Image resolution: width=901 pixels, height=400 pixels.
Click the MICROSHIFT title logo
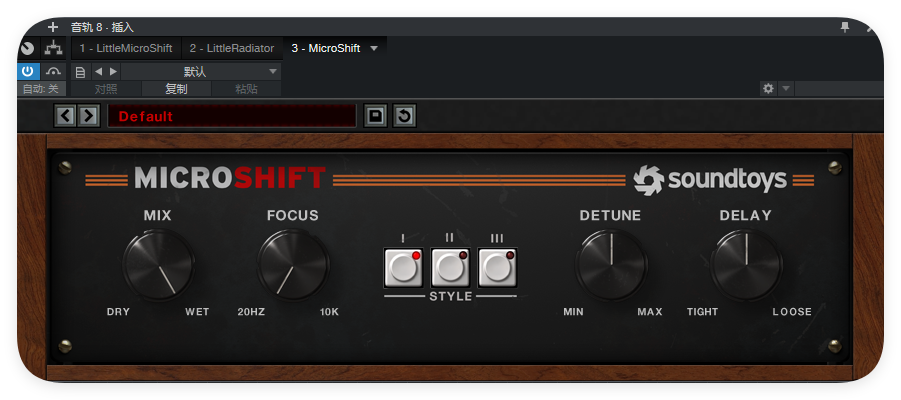(x=230, y=179)
